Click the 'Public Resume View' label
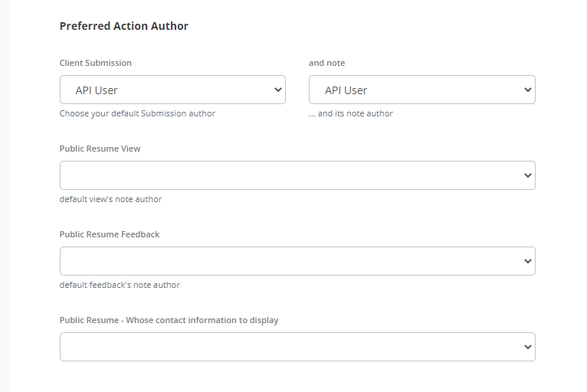 pyautogui.click(x=100, y=149)
